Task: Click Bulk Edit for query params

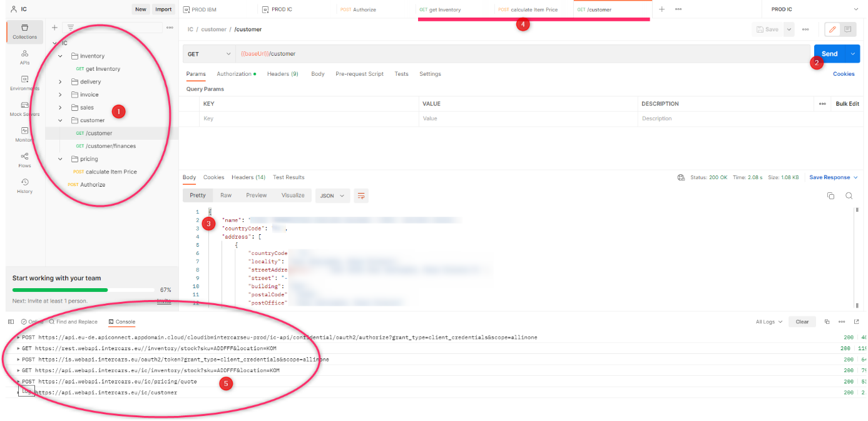Action: (x=847, y=104)
